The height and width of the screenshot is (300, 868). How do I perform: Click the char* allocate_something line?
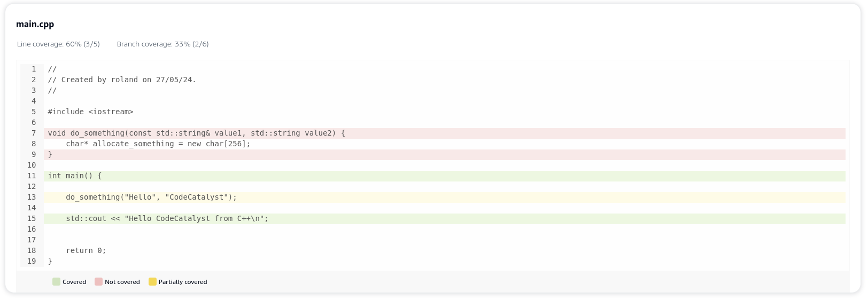click(x=158, y=144)
